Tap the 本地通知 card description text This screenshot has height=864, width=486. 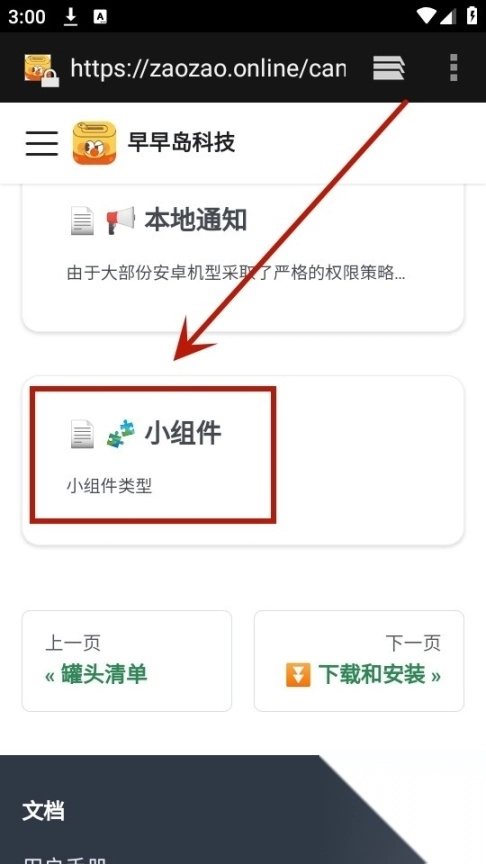pyautogui.click(x=236, y=274)
